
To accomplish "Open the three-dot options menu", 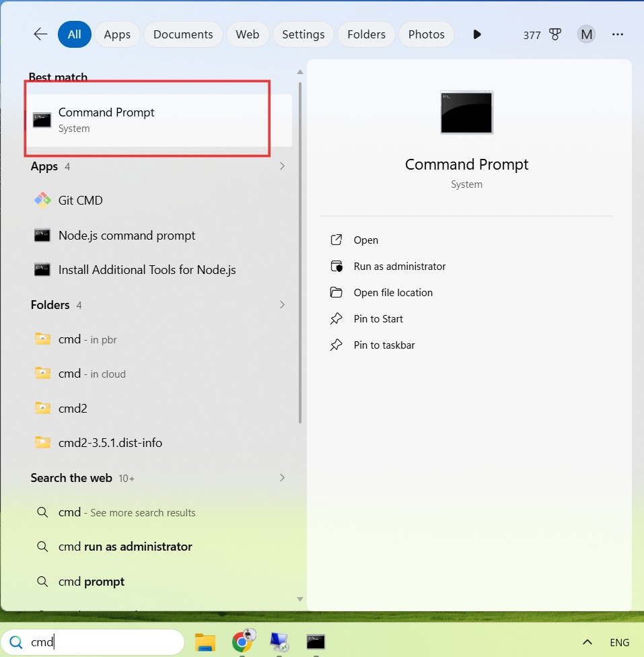I will (618, 34).
